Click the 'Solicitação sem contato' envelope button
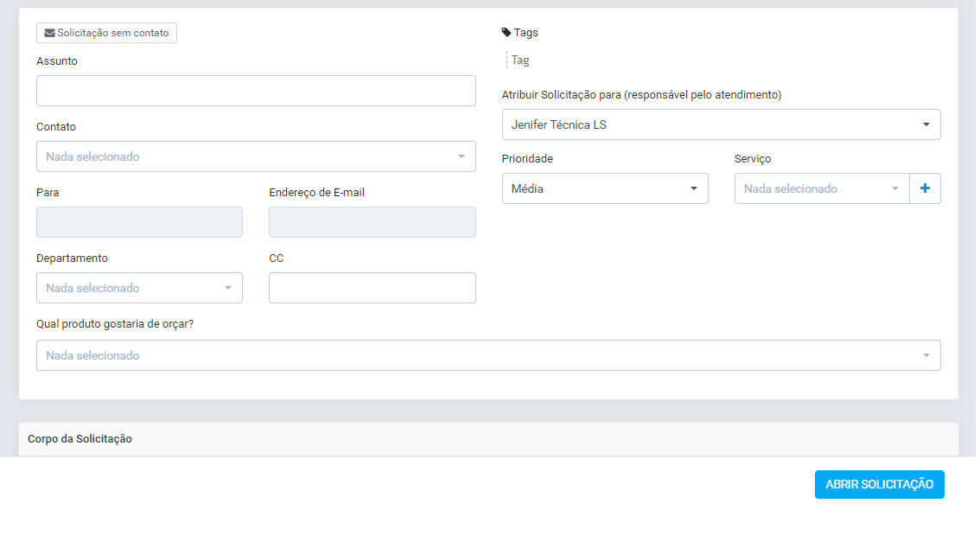The image size is (980, 542). point(106,33)
